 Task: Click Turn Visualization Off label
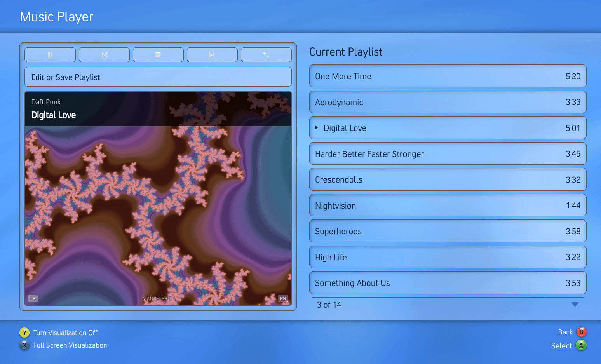click(65, 333)
